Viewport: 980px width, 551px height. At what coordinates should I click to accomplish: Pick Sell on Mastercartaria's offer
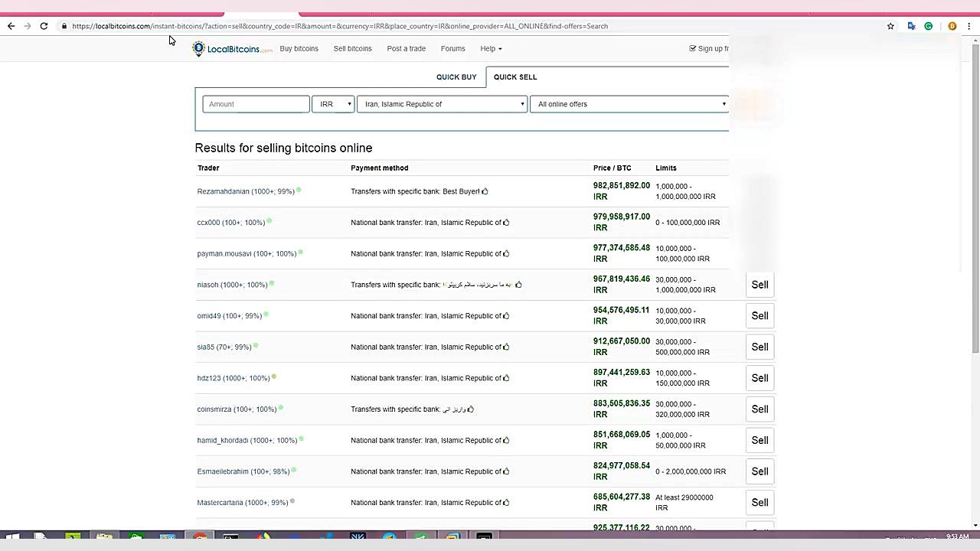point(759,503)
